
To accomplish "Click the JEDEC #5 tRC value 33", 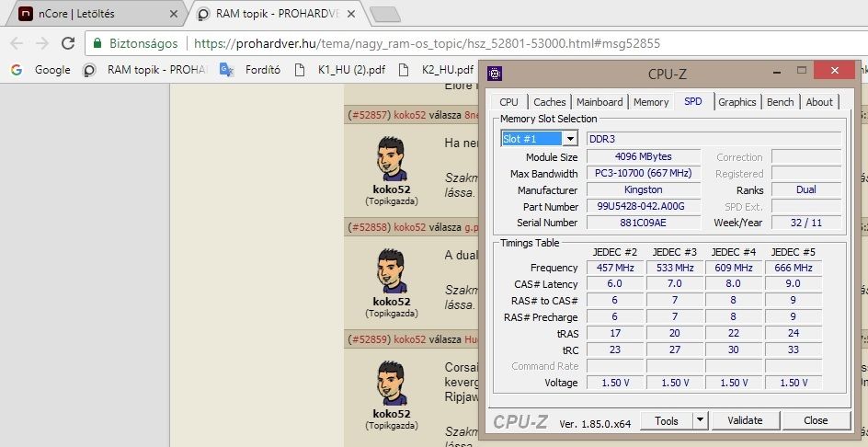I will point(794,350).
